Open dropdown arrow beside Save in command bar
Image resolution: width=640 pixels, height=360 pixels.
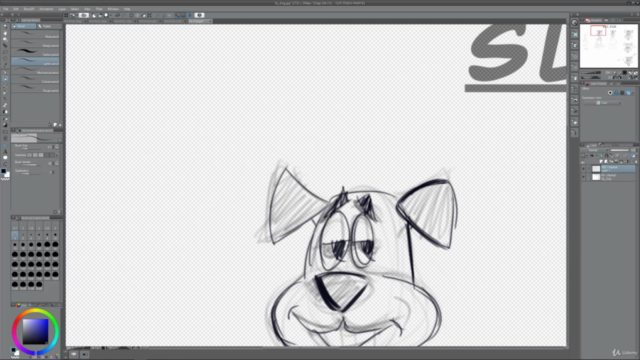[111, 15]
